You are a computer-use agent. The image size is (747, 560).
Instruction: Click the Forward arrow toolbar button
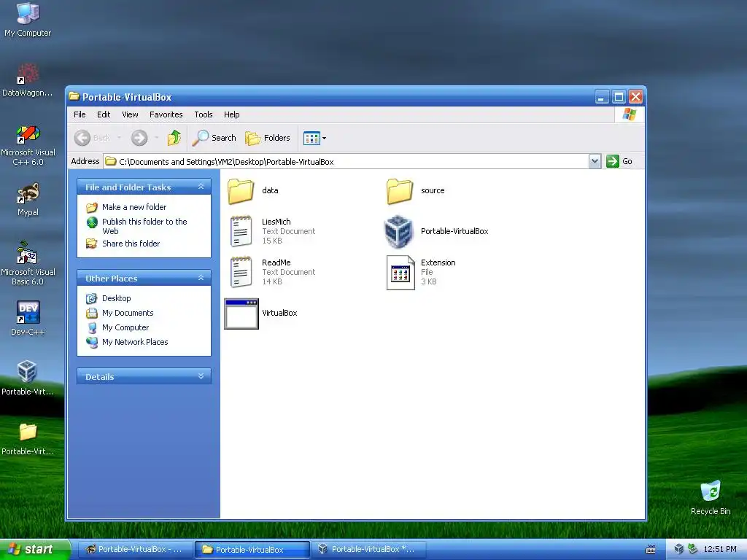pos(139,138)
